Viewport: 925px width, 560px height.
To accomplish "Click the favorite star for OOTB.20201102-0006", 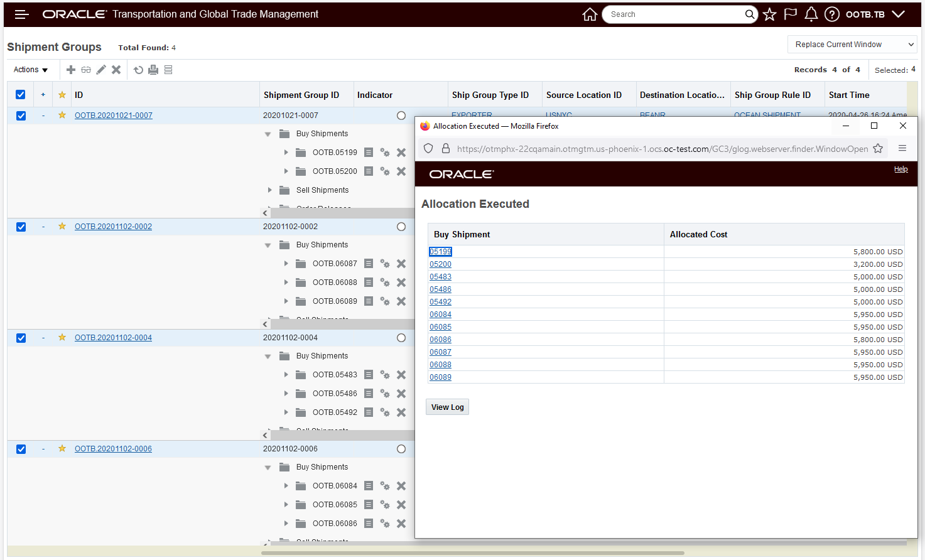I will tap(62, 448).
